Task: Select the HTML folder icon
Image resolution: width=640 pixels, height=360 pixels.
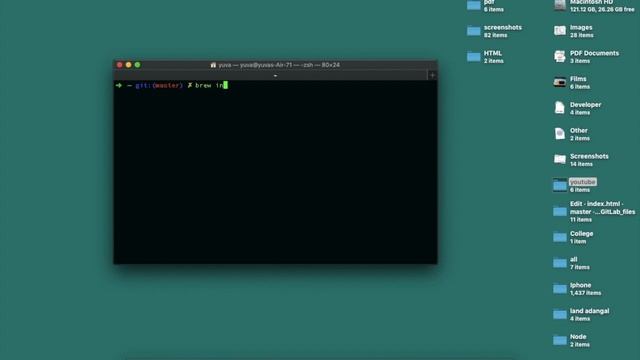Action: 473,57
